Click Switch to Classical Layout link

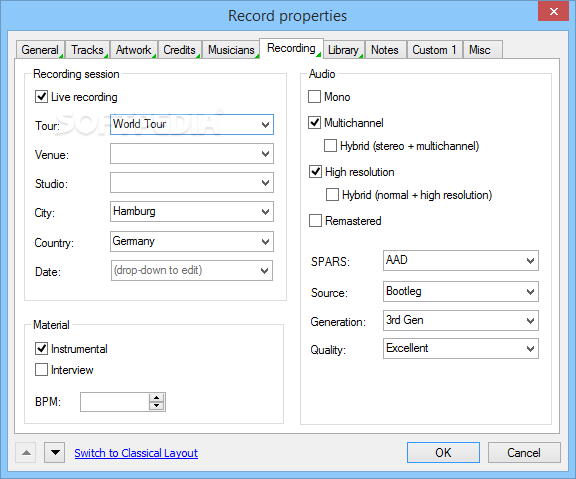tap(136, 453)
